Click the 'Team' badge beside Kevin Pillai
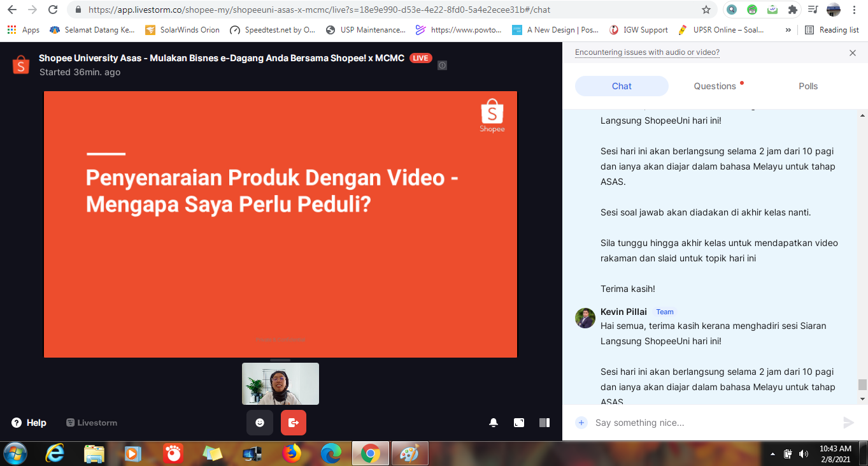 click(x=665, y=312)
